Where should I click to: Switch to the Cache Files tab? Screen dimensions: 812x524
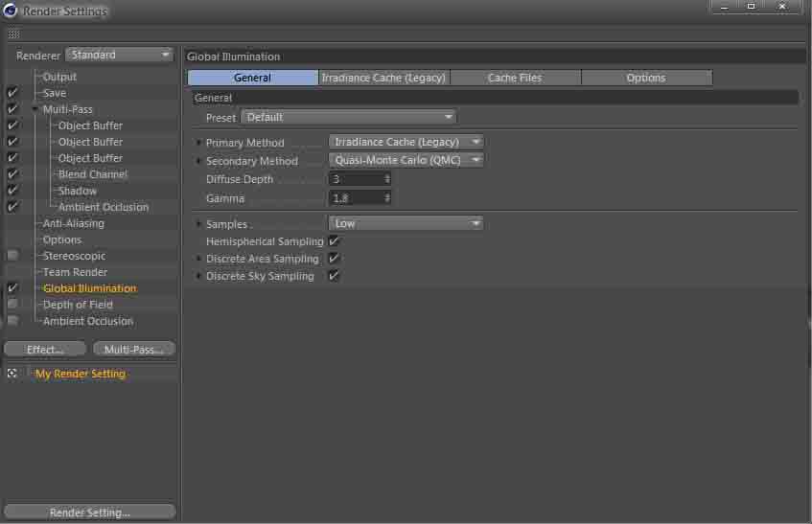[x=515, y=78]
